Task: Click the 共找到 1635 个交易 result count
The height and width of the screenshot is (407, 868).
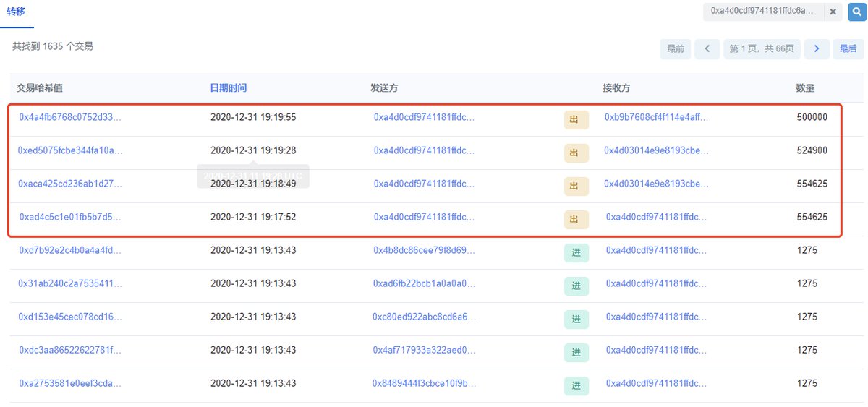Action: pyautogui.click(x=53, y=46)
